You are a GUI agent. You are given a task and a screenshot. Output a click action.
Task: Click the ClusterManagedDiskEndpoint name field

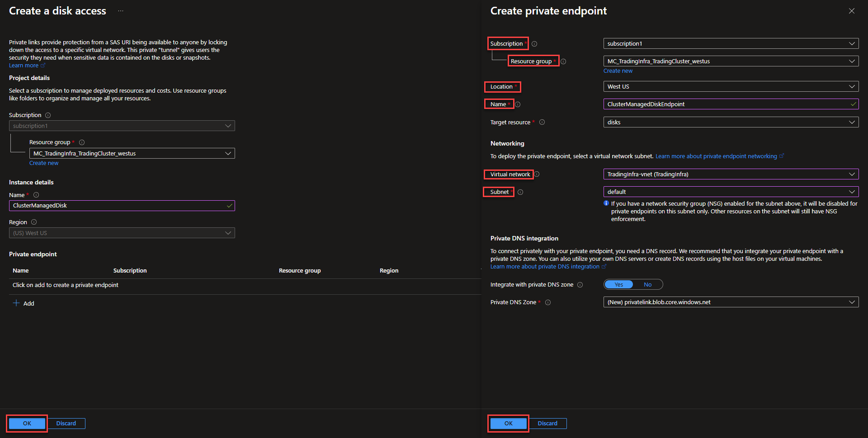pyautogui.click(x=726, y=104)
